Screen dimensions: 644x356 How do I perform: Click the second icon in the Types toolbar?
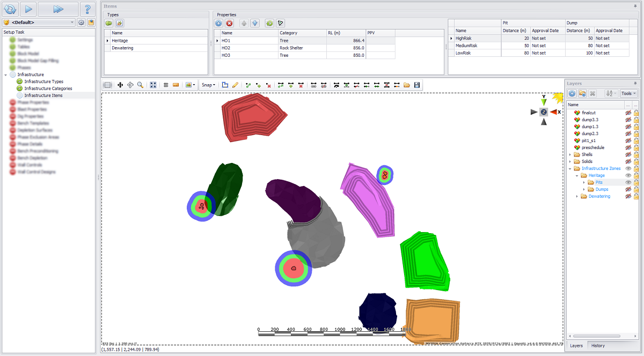point(119,23)
